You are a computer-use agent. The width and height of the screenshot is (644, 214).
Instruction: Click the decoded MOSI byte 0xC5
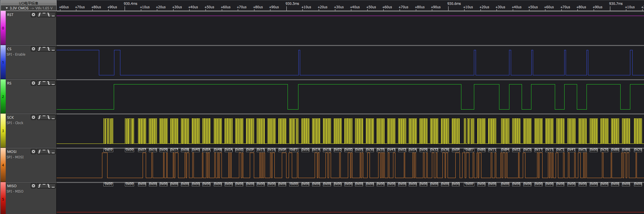583,150
